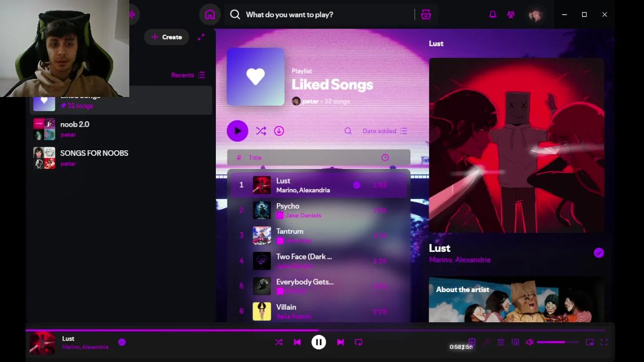Open notifications bell icon
Viewport: 644px width, 362px height.
pos(493,15)
